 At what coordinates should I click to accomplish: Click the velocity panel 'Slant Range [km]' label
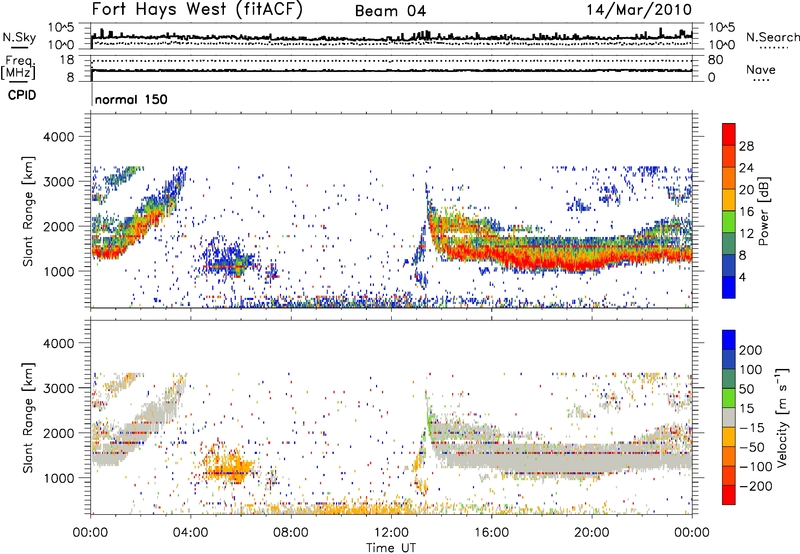28,418
